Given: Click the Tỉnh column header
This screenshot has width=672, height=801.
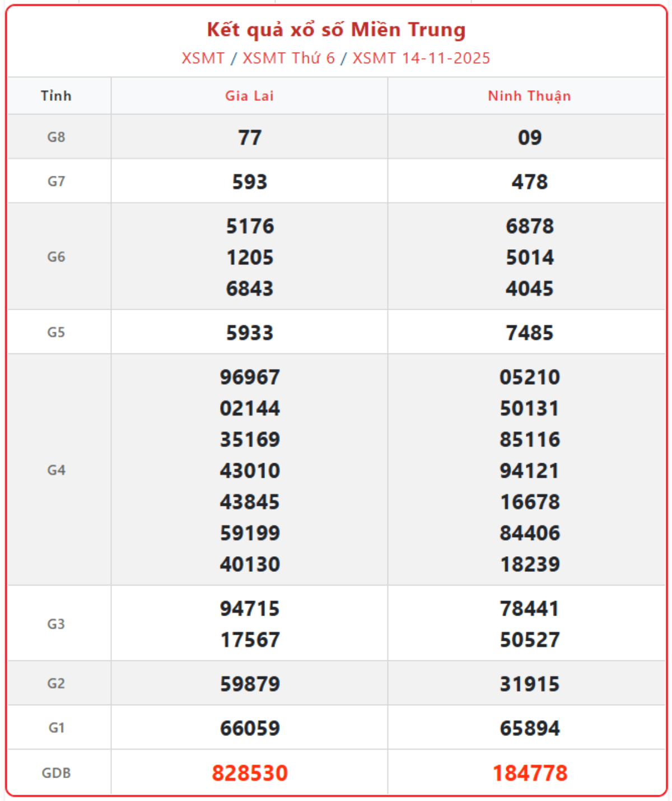Looking at the screenshot, I should pos(56,96).
